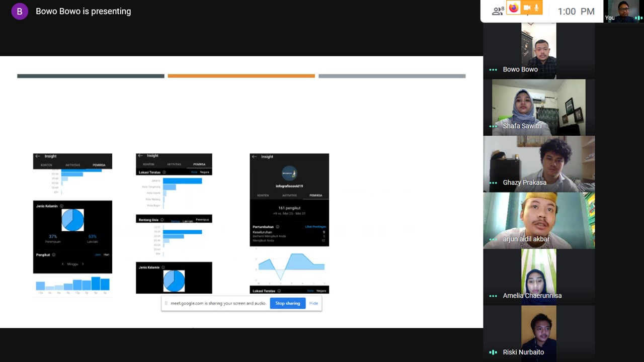Click the Stop sharing button
The width and height of the screenshot is (644, 362).
287,303
